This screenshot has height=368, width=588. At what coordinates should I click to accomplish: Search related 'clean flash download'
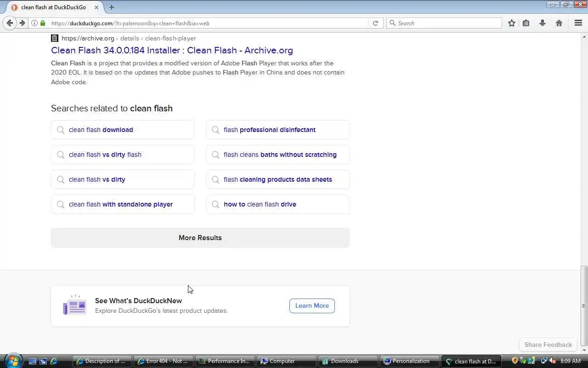tap(123, 130)
